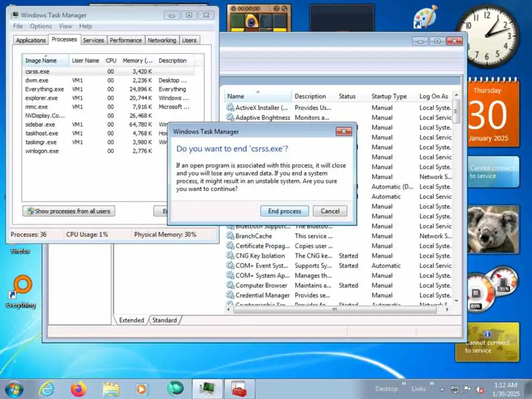Click the picture puzzle gadget

(259, 18)
